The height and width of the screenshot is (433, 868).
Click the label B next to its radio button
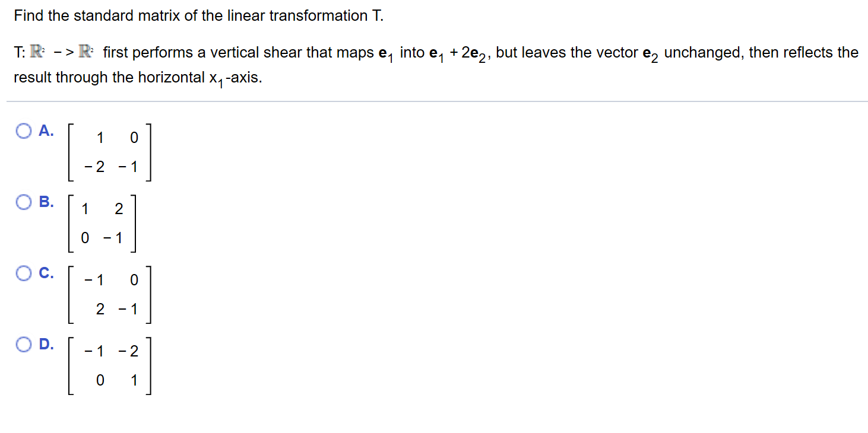point(46,202)
